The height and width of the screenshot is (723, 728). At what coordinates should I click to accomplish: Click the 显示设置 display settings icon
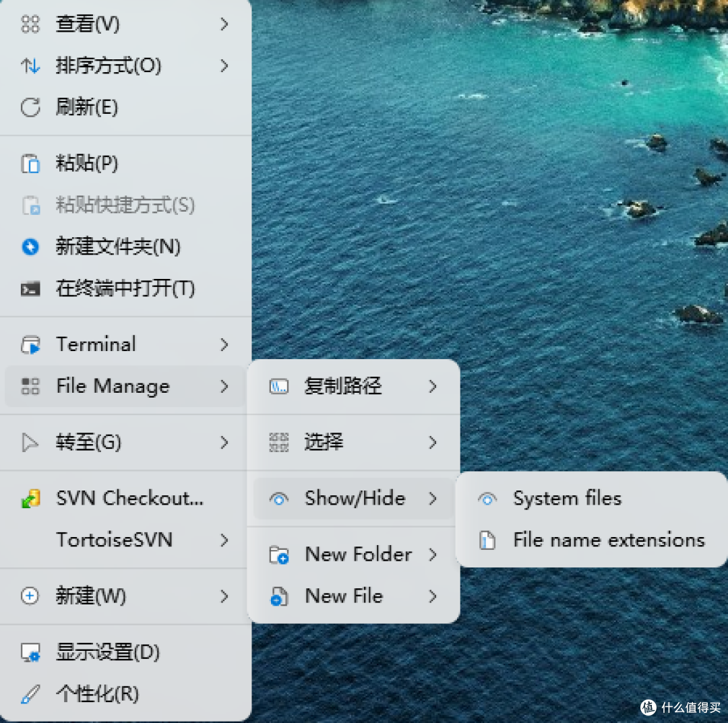(30, 652)
